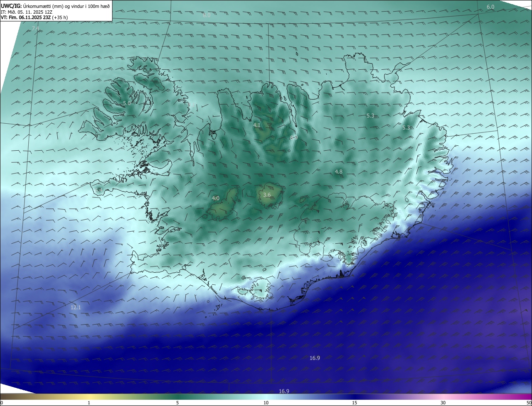Click the 5 label on the color scale
The width and height of the screenshot is (532, 406).
click(177, 403)
